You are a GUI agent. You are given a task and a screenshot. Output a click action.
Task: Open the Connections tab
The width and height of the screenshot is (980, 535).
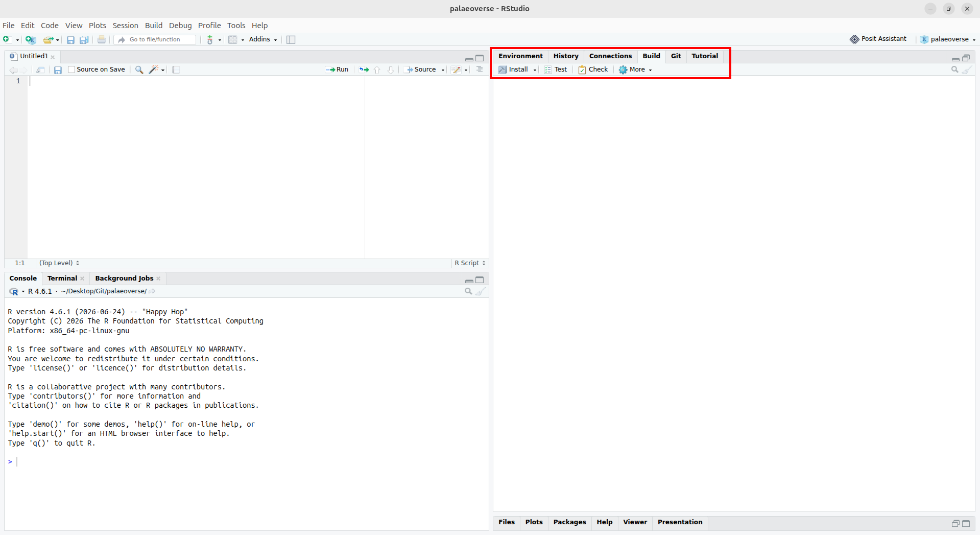click(x=610, y=56)
